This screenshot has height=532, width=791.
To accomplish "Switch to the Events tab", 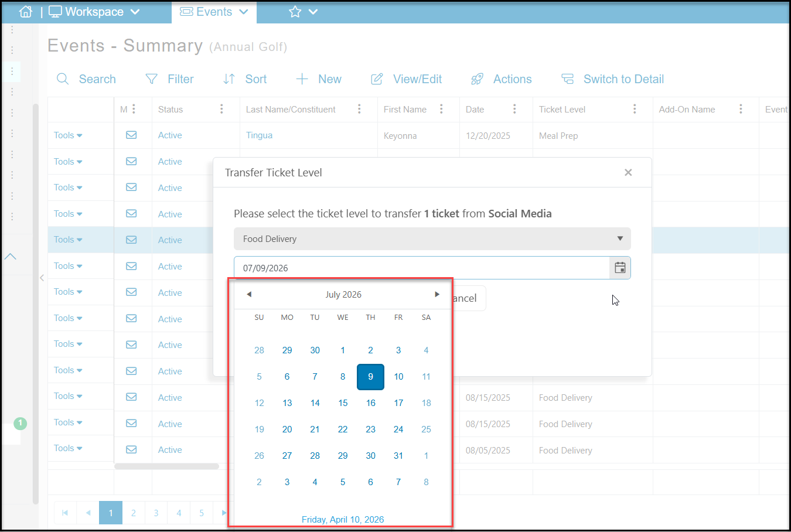I will coord(214,12).
